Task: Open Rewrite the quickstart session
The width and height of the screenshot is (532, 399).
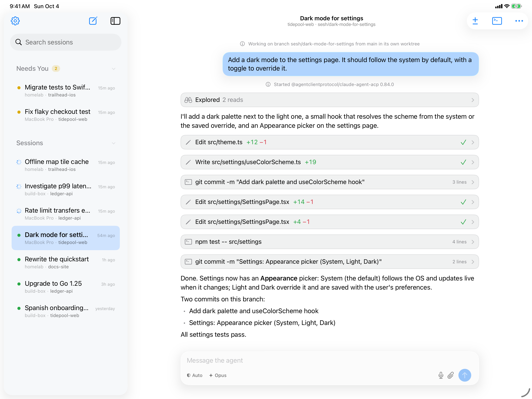Action: pyautogui.click(x=66, y=262)
